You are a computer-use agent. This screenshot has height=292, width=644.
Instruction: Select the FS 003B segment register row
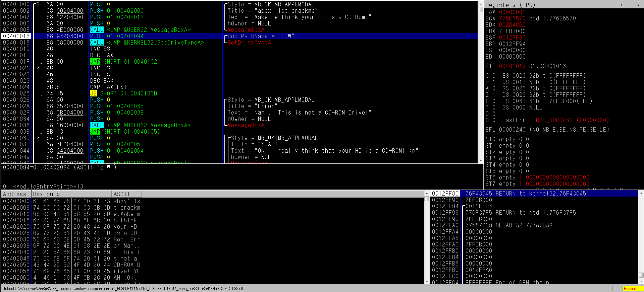547,101
